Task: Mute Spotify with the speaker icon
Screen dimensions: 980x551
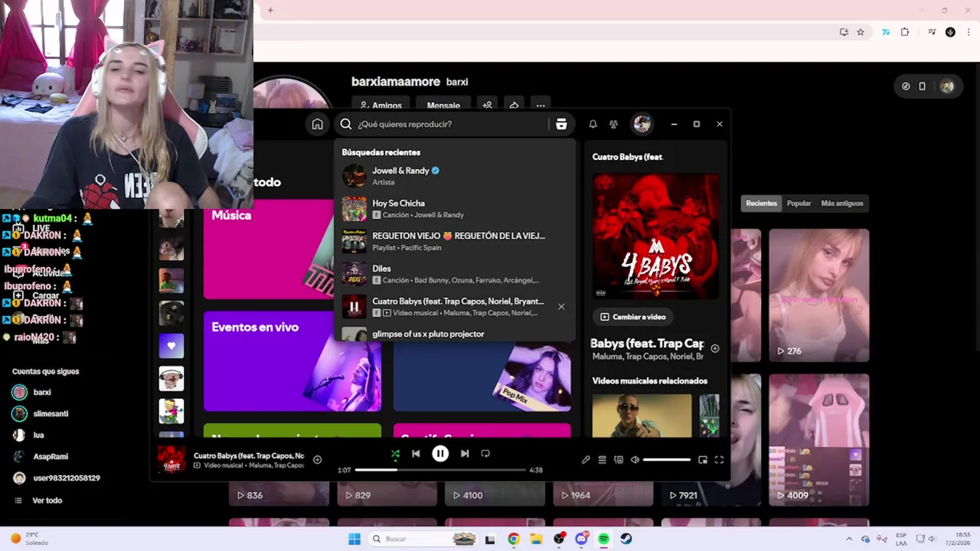Action: tap(635, 460)
